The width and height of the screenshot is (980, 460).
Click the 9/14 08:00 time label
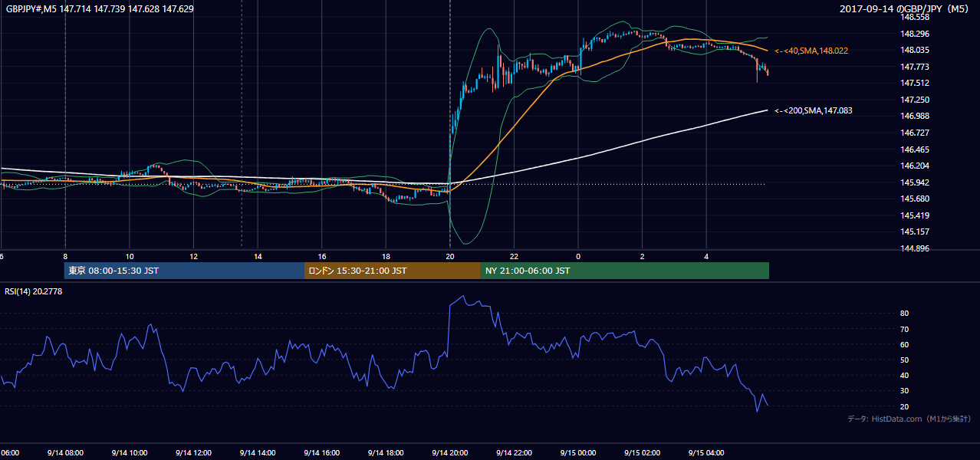click(x=65, y=452)
